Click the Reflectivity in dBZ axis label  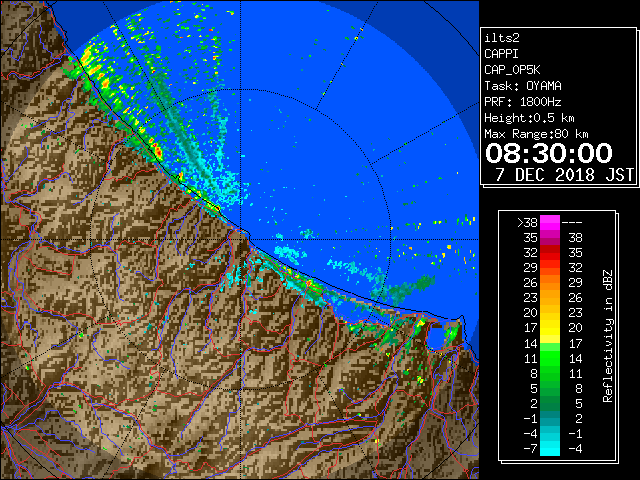click(608, 336)
